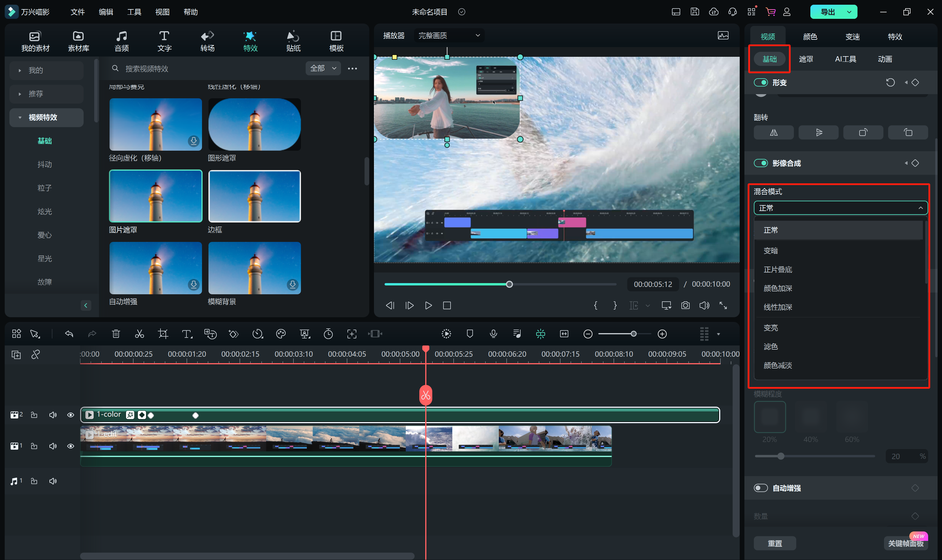Click the 重置 reset button

(x=775, y=543)
